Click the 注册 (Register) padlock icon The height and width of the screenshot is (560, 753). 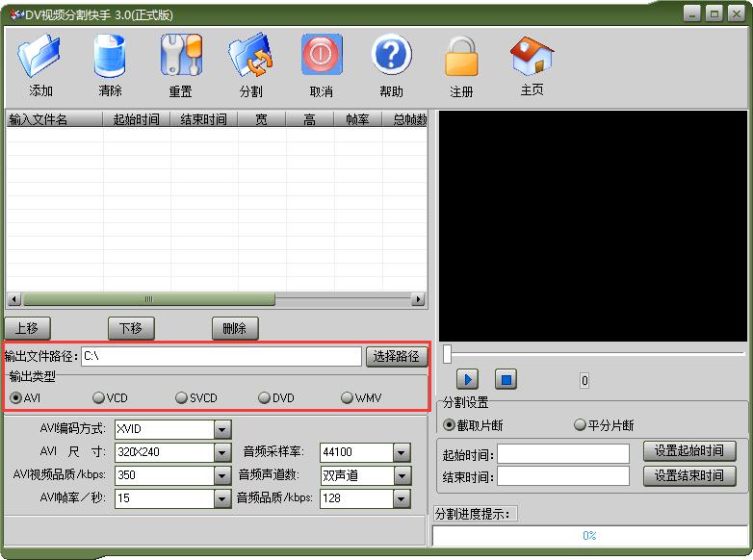[x=461, y=58]
